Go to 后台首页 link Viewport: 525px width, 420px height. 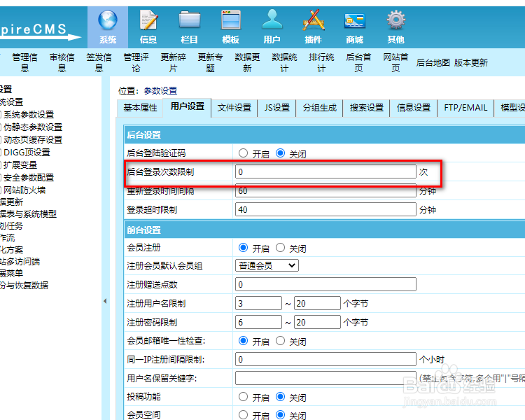coord(358,62)
